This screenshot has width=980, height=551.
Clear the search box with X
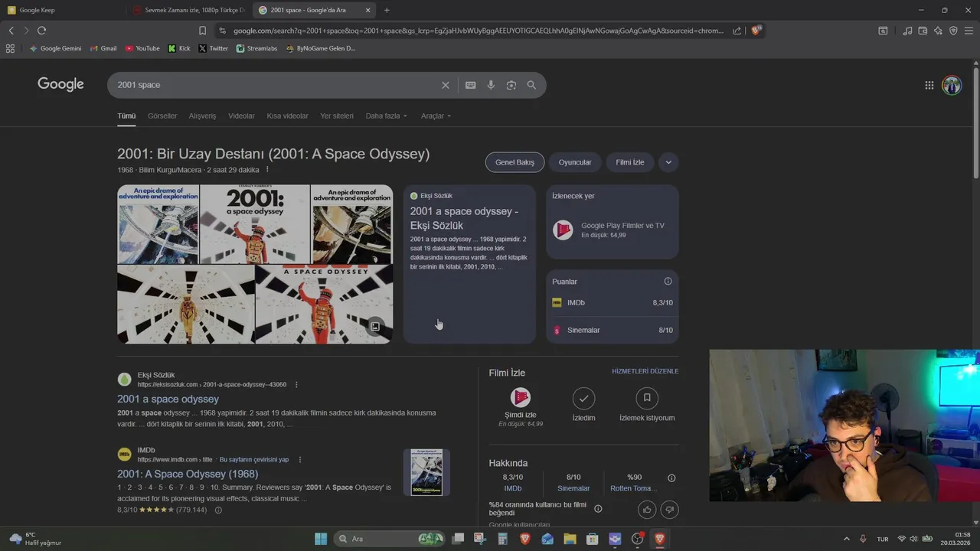pyautogui.click(x=446, y=85)
